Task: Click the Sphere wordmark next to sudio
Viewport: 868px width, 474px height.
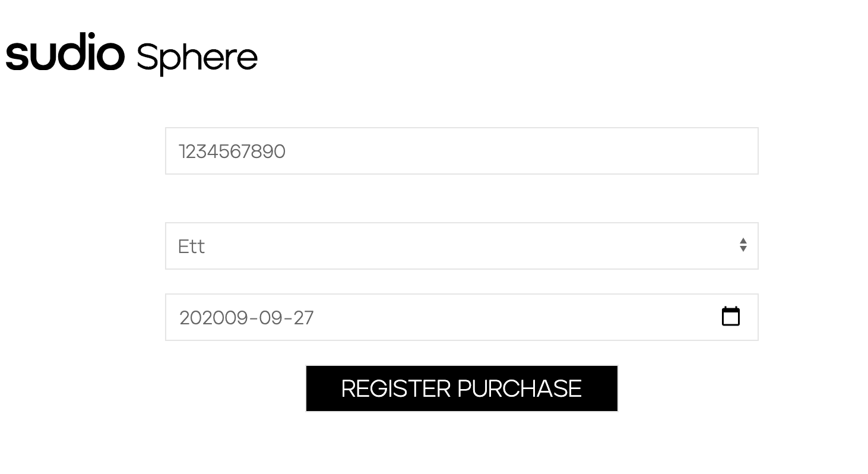Action: [197, 58]
